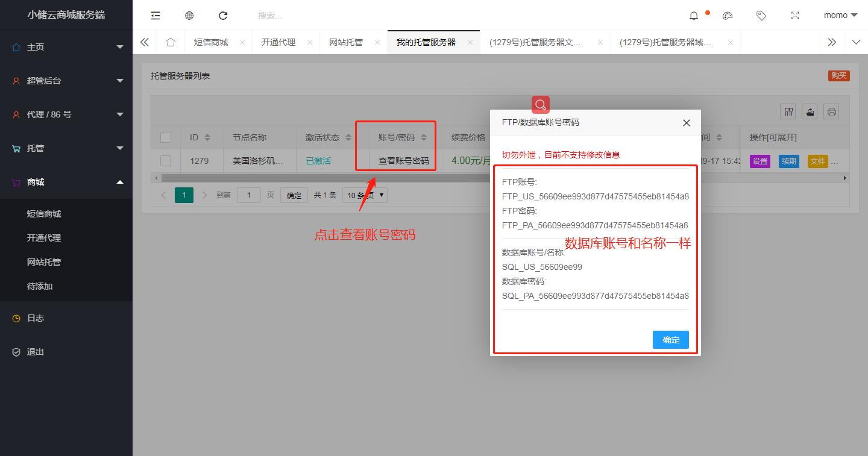
Task: Click the tag icon in the header
Action: [761, 16]
